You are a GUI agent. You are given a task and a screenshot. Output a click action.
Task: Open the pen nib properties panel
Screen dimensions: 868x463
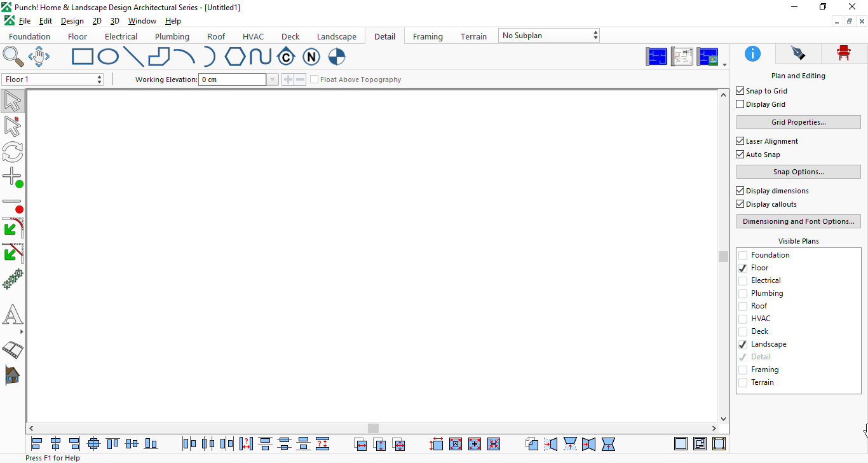tap(797, 53)
